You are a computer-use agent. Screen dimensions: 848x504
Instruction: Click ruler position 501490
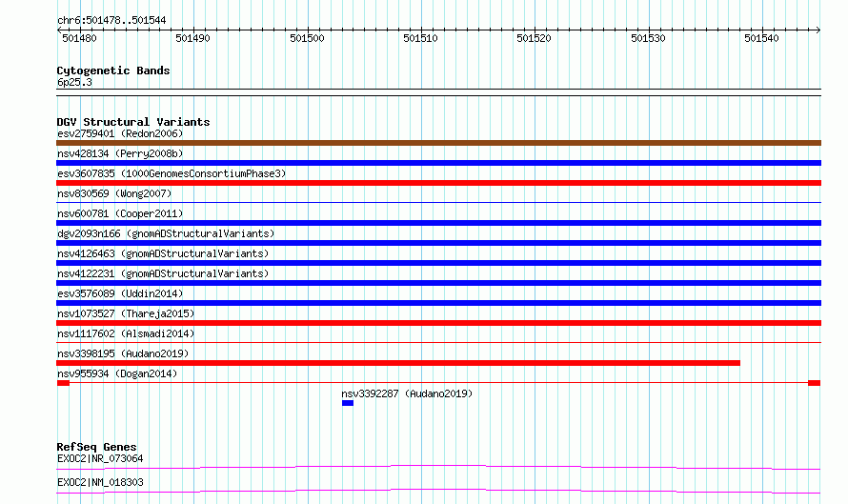193,38
